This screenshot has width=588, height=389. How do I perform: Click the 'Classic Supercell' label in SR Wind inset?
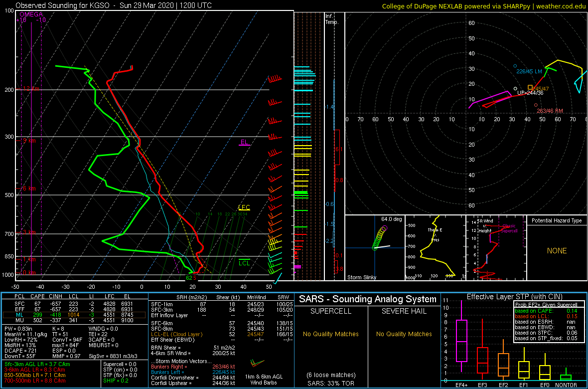508,228
